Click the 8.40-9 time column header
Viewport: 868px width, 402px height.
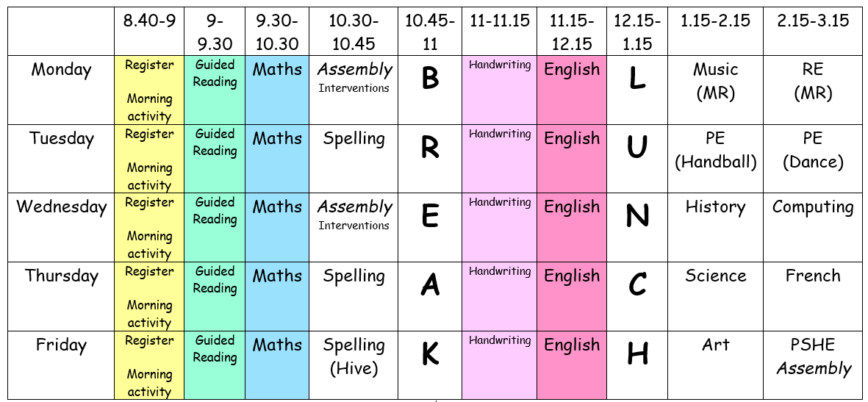click(x=149, y=31)
